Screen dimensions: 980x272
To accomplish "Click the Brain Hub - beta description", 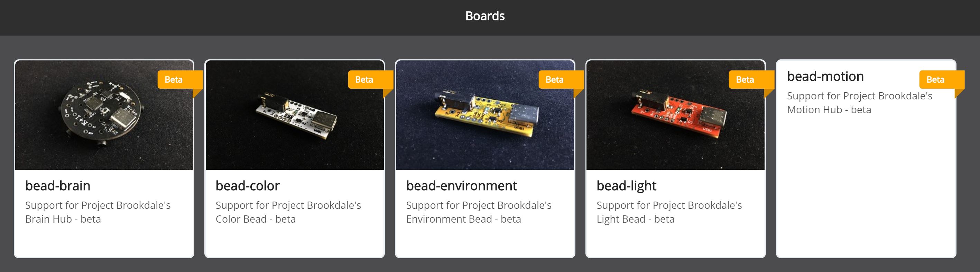I will 98,212.
